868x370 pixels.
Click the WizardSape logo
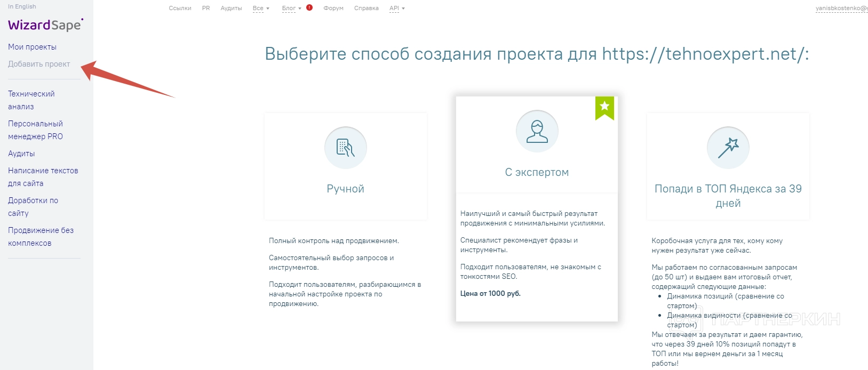point(45,25)
